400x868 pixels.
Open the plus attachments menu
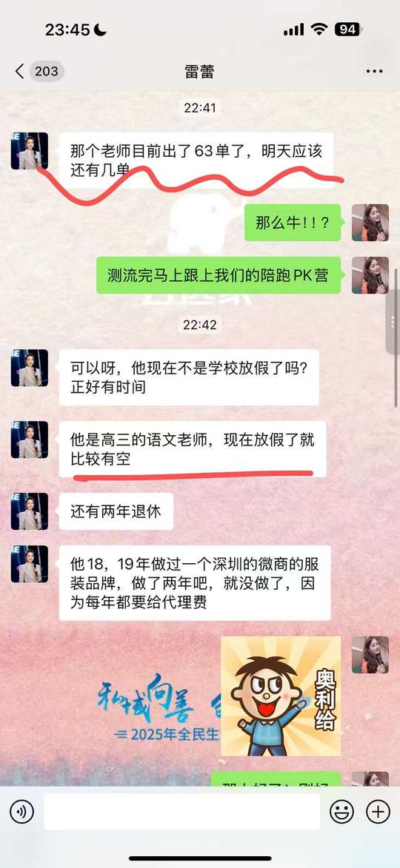pos(378,812)
